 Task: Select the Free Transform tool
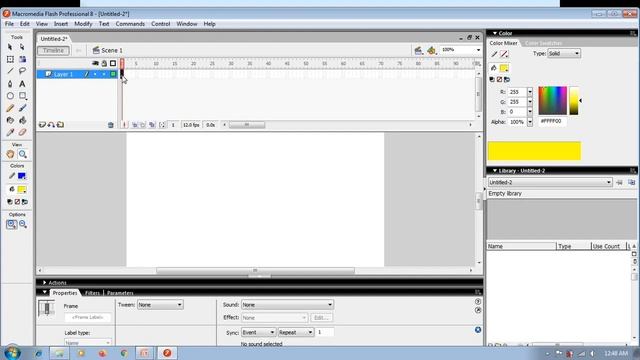[10, 59]
